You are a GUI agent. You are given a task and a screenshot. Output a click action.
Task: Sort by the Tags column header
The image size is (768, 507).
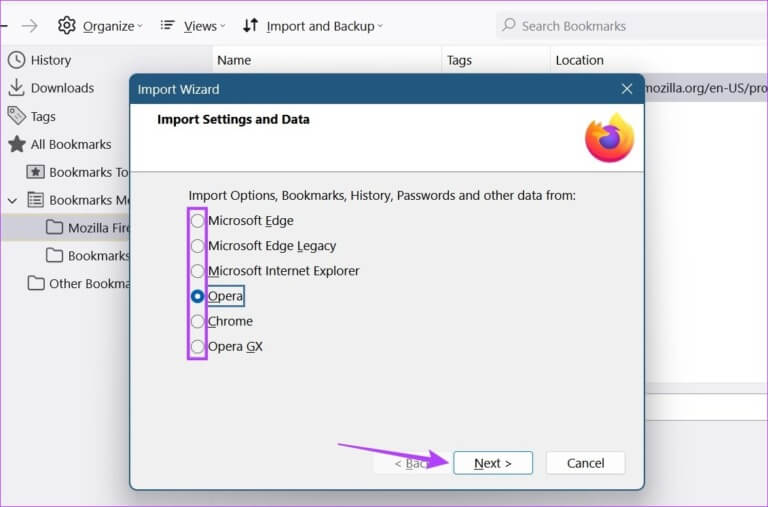coord(496,60)
